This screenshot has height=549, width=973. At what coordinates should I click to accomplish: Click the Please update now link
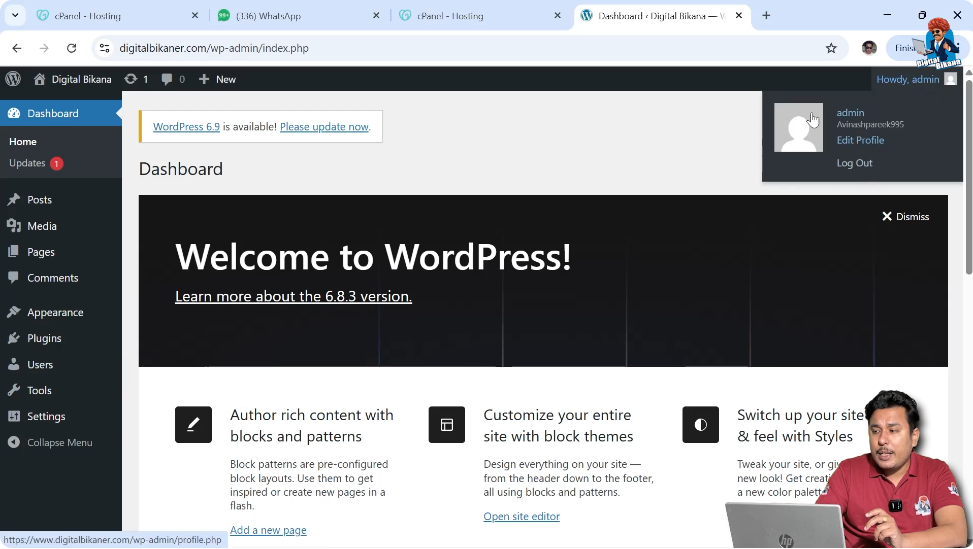coord(324,127)
